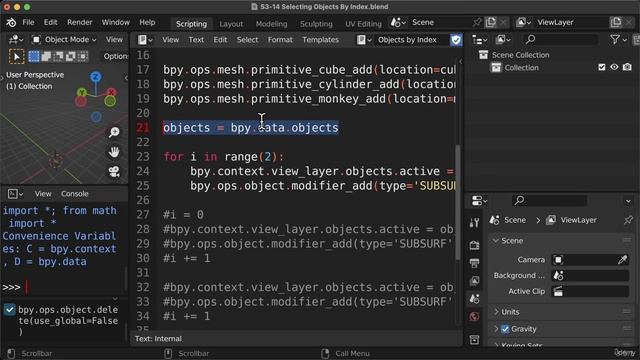
Task: Open the Output properties tab icon
Action: 474,263
